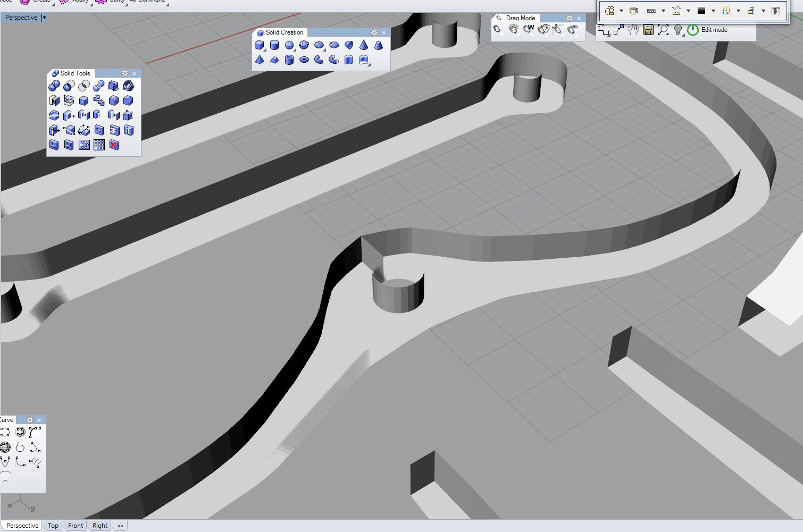803x532 pixels.
Task: Expand the dropdown next to the ABC icon
Action: pos(738,11)
